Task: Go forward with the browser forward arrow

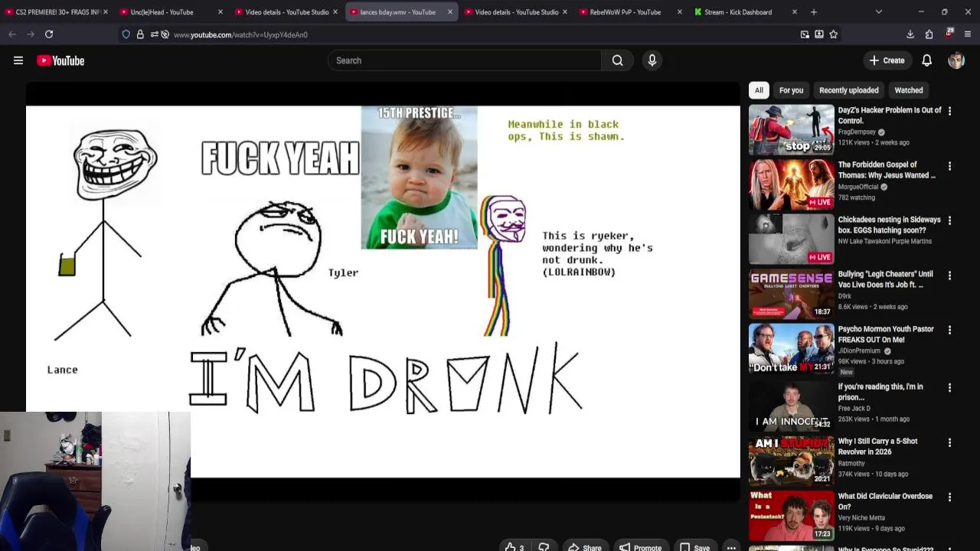Action: tap(31, 34)
